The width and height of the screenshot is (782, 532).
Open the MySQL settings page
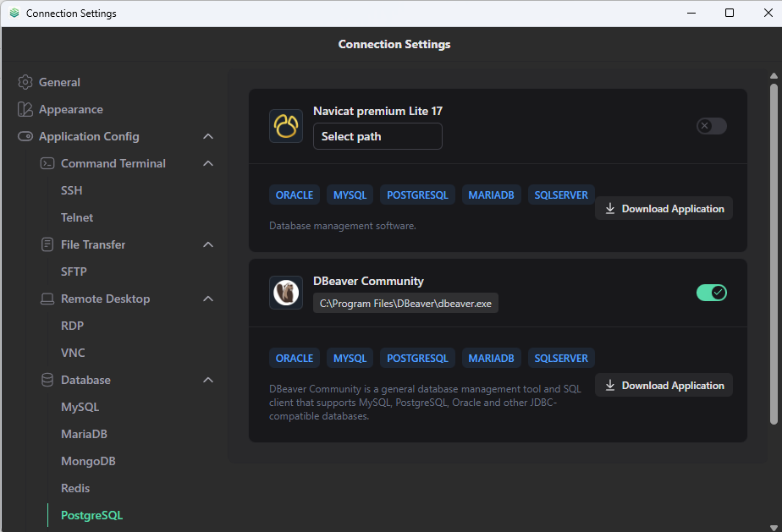click(80, 407)
